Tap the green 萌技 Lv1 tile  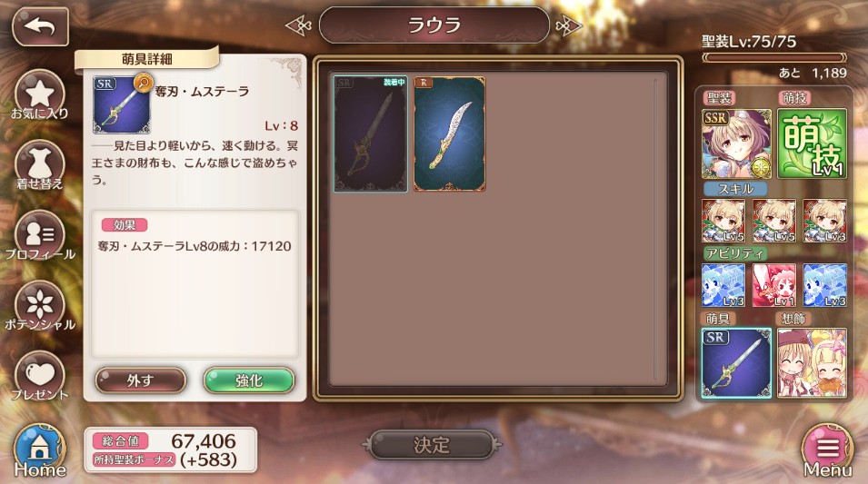coord(812,143)
